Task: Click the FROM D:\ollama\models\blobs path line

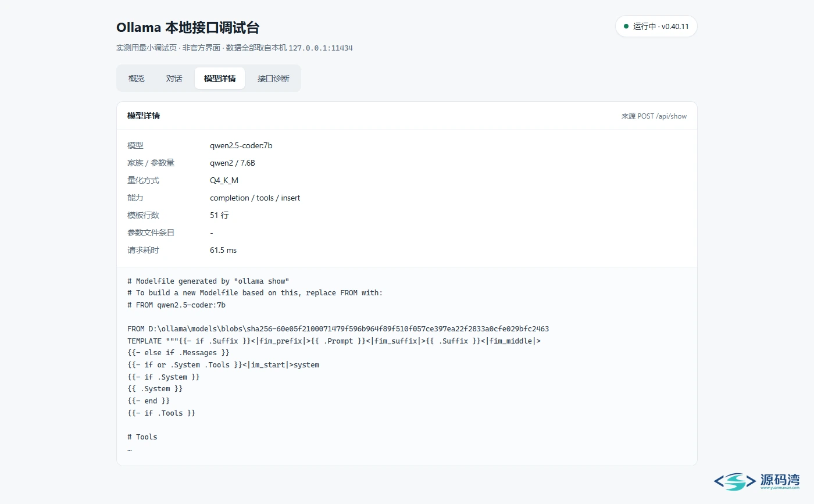Action: (338, 329)
